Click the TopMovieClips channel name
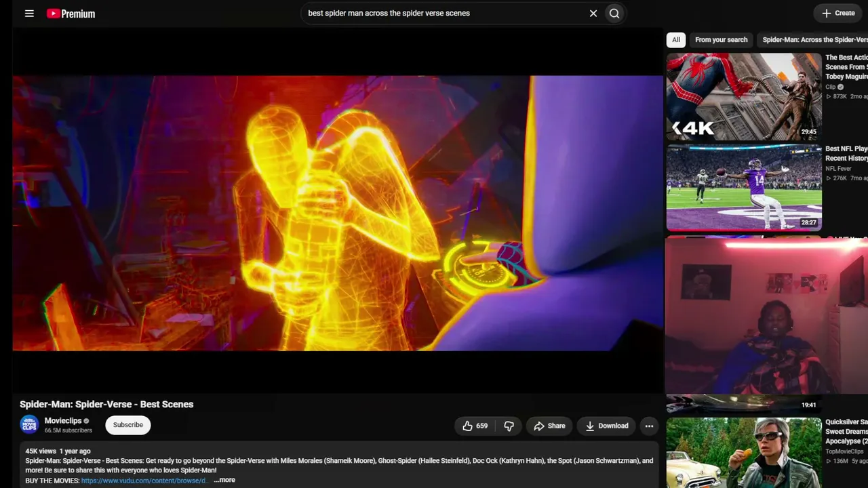868x488 pixels. 844,451
